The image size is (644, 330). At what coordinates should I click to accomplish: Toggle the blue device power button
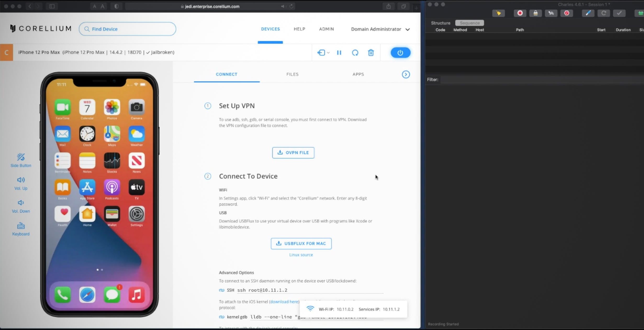[x=400, y=53]
